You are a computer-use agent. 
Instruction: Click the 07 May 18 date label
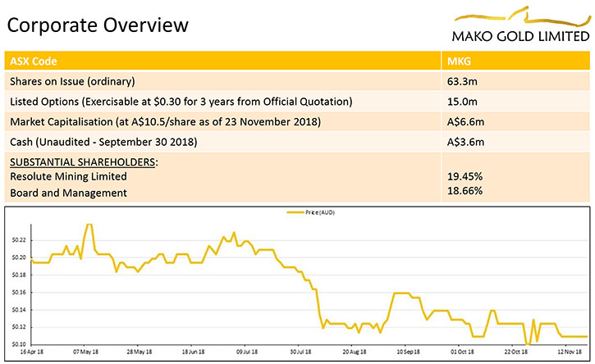point(85,352)
